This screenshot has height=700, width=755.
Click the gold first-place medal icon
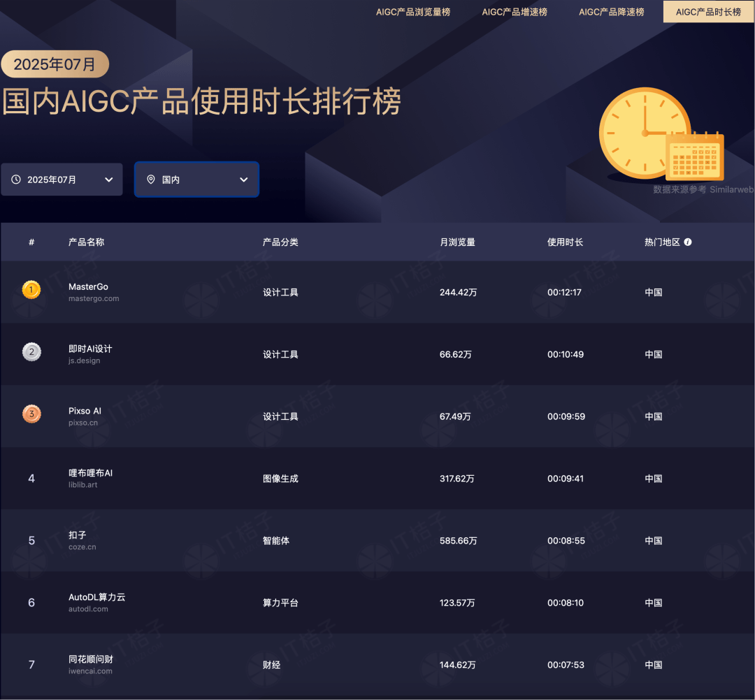[31, 290]
